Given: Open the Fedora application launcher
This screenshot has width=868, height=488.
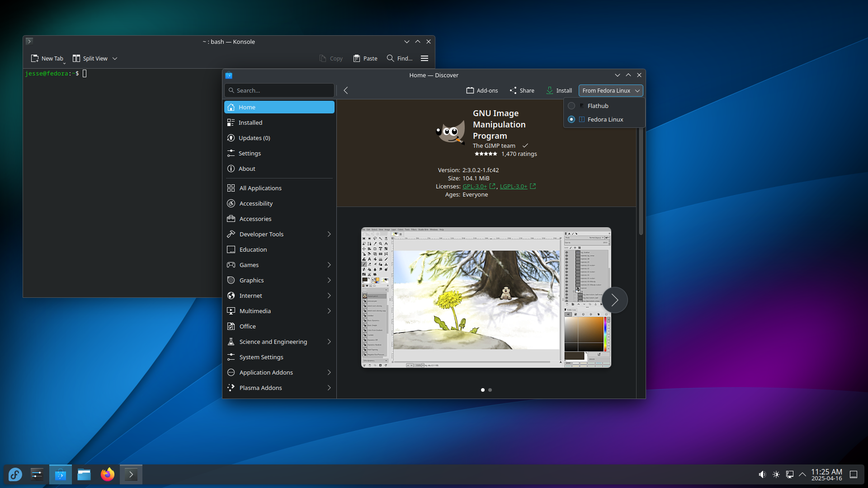Looking at the screenshot, I should 15,474.
